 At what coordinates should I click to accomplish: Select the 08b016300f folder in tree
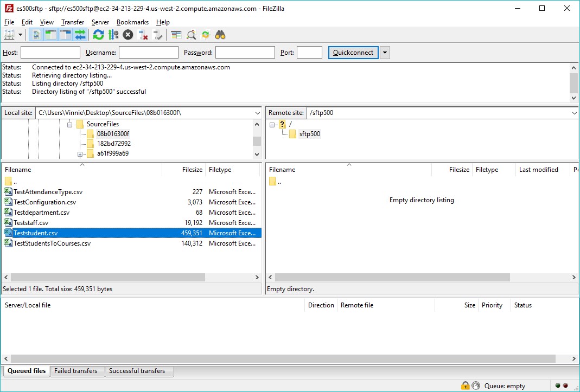113,134
